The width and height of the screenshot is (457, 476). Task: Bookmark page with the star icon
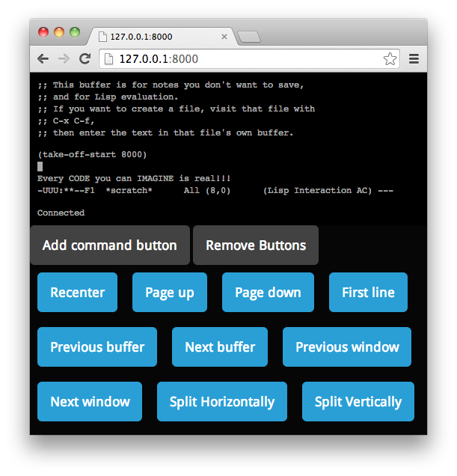(x=390, y=59)
